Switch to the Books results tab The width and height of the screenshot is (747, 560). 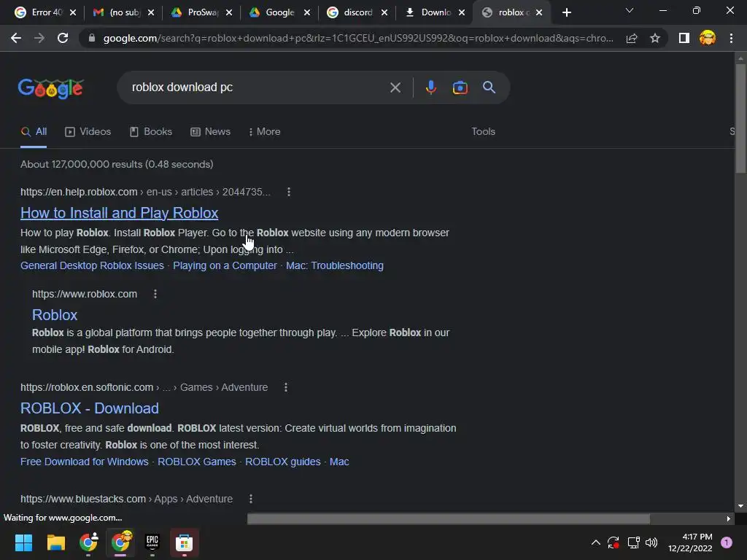point(151,132)
